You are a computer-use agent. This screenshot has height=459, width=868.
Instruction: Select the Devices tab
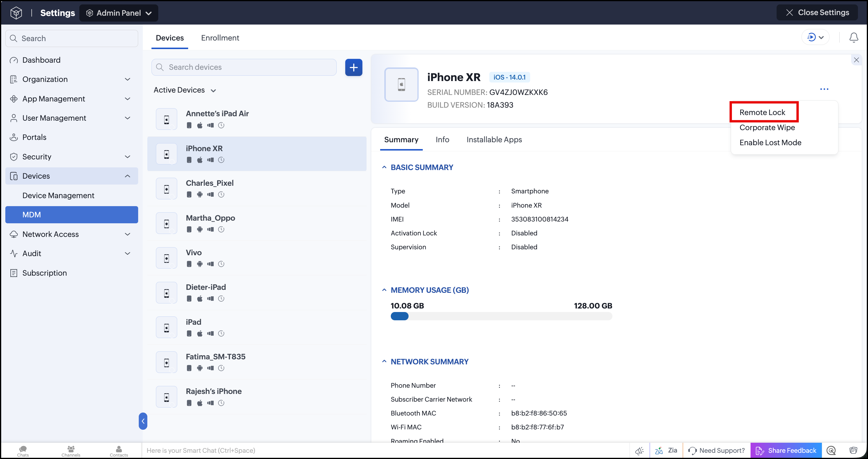170,38
